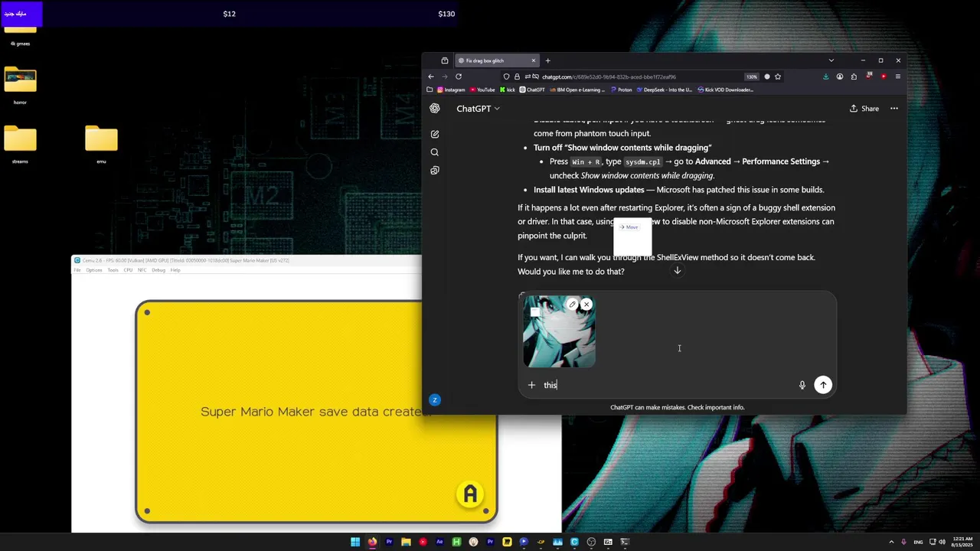Image resolution: width=980 pixels, height=551 pixels.
Task: Reload the page in Firefox
Action: point(459,77)
